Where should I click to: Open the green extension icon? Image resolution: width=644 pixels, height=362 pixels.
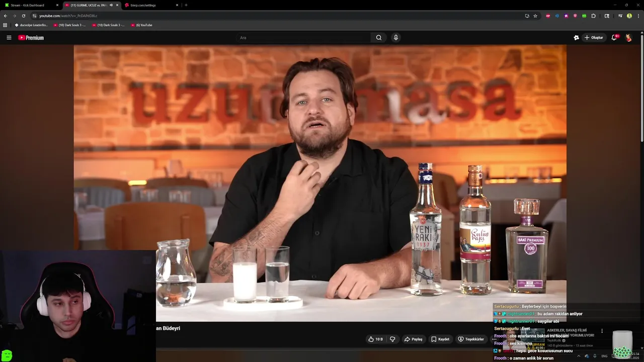tap(584, 16)
